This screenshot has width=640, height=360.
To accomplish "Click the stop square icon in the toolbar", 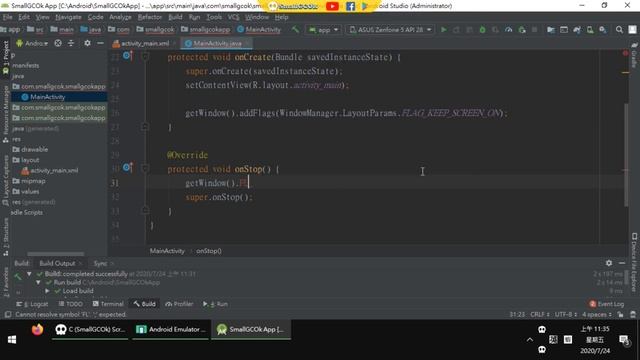I will [535, 29].
